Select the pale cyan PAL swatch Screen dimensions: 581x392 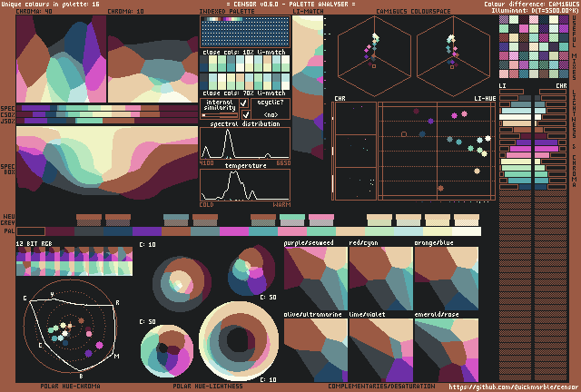point(409,231)
